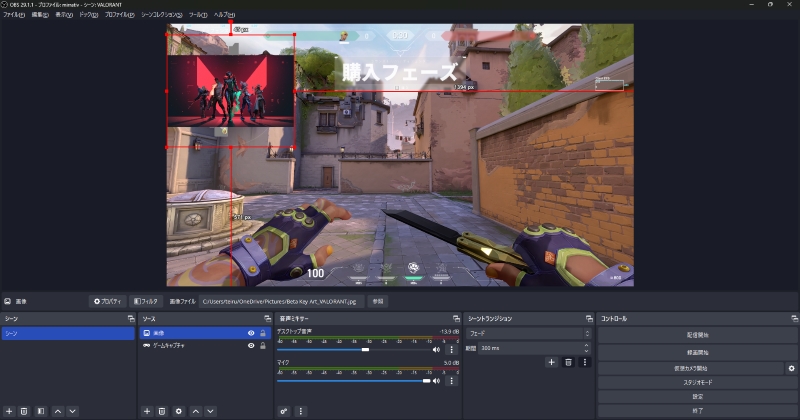Mute デスクトップ音声 via speaker icon
The width and height of the screenshot is (800, 420).
436,350
